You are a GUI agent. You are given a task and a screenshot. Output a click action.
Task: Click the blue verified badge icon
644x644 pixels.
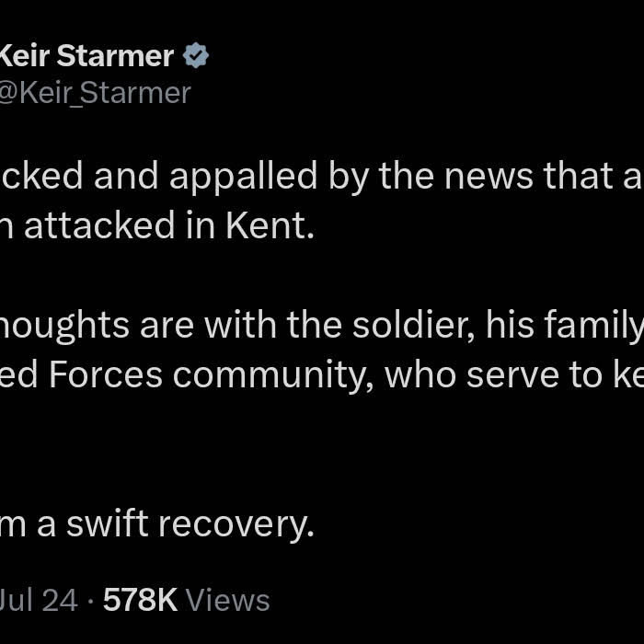(196, 56)
